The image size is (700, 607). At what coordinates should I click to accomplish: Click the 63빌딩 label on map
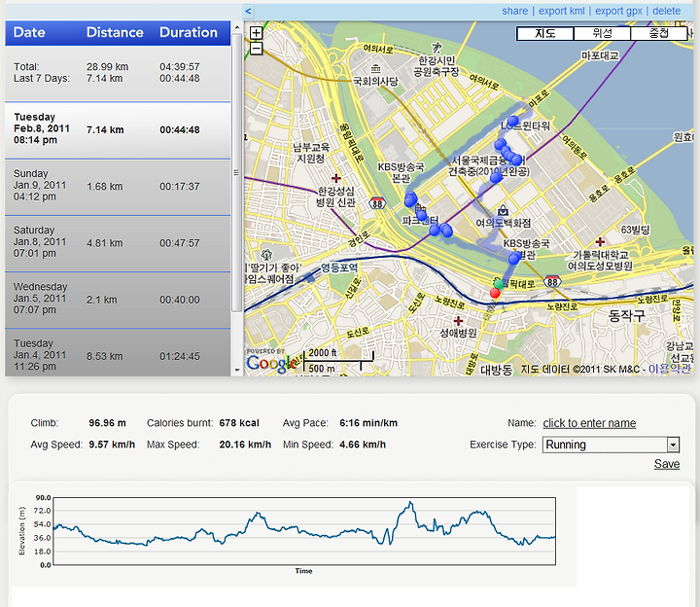[635, 230]
